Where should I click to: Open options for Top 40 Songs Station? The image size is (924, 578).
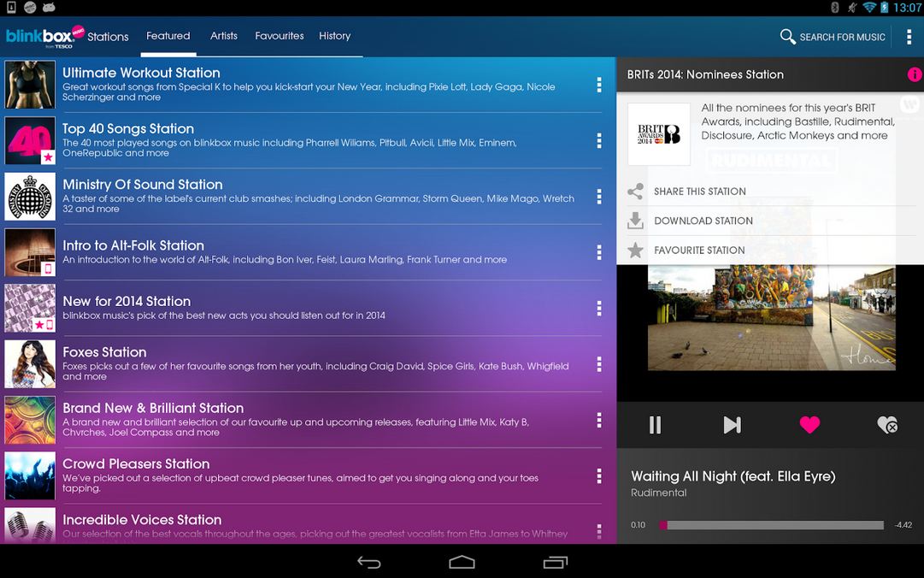tap(598, 140)
